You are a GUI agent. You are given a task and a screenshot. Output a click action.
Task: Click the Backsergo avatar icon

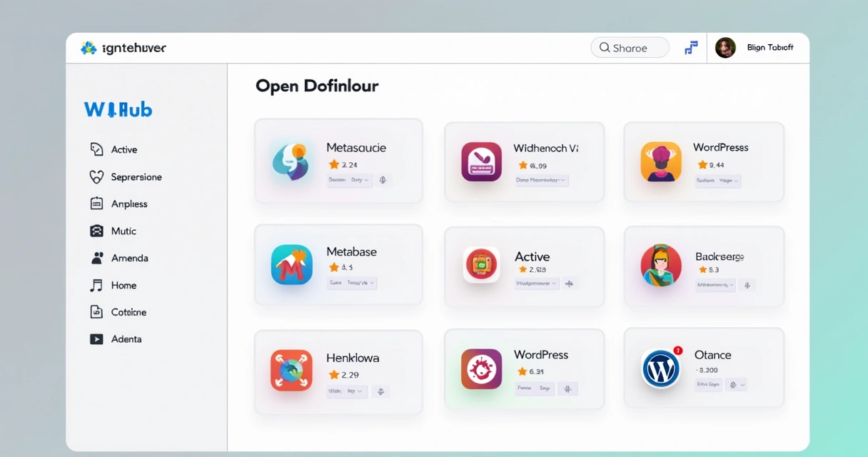(x=660, y=265)
